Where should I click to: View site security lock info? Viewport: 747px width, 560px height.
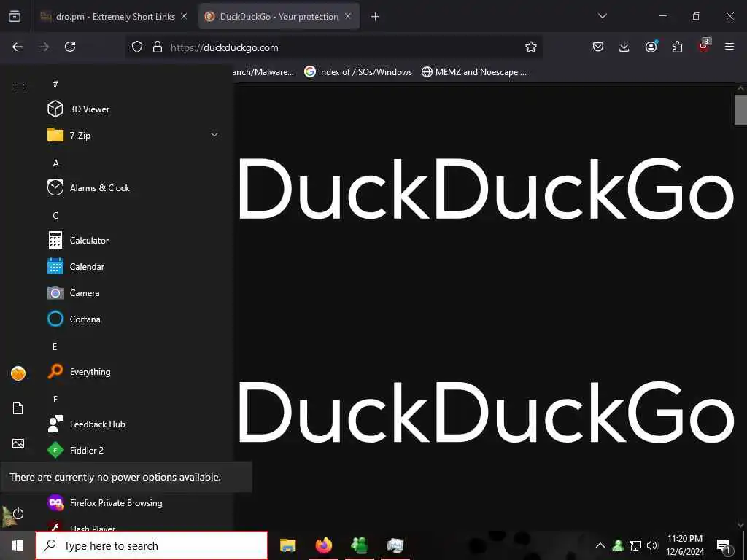[x=158, y=47]
